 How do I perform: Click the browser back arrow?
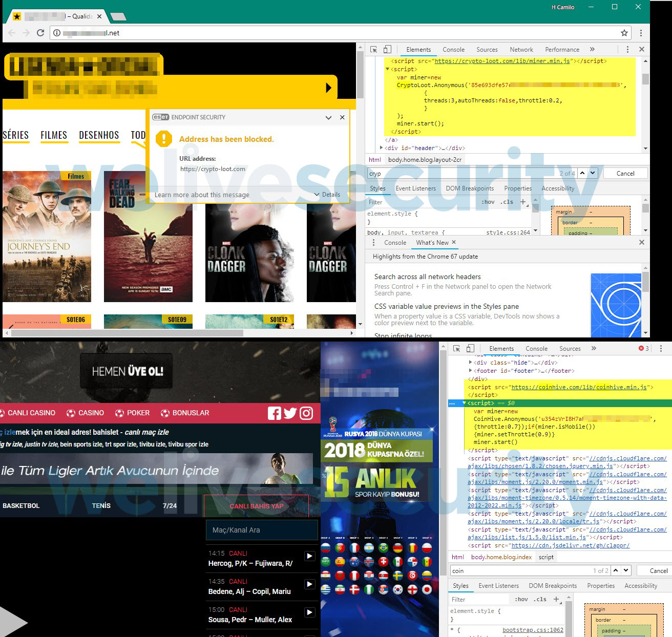(12, 33)
